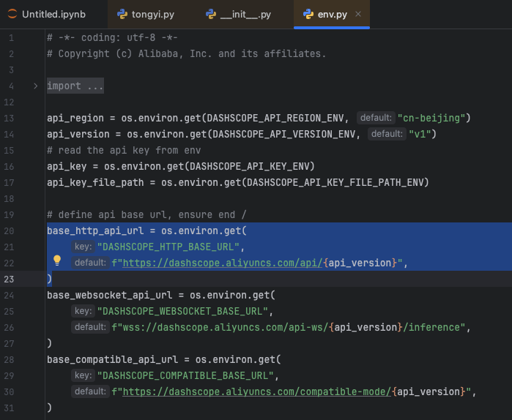This screenshot has height=420, width=512.
Task: Click {api_version} placeholder on line 22
Action: [x=360, y=263]
